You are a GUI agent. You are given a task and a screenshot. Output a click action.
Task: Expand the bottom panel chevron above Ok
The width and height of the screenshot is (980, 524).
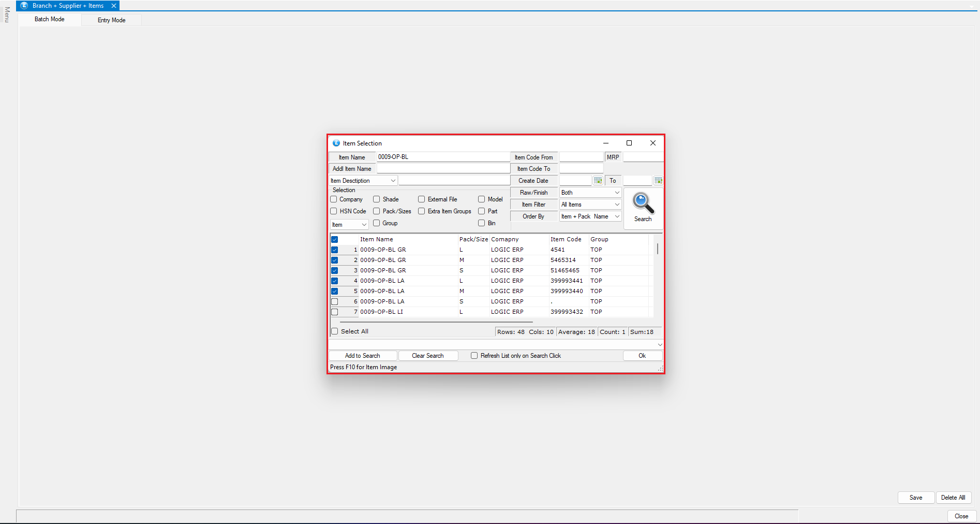coord(660,345)
